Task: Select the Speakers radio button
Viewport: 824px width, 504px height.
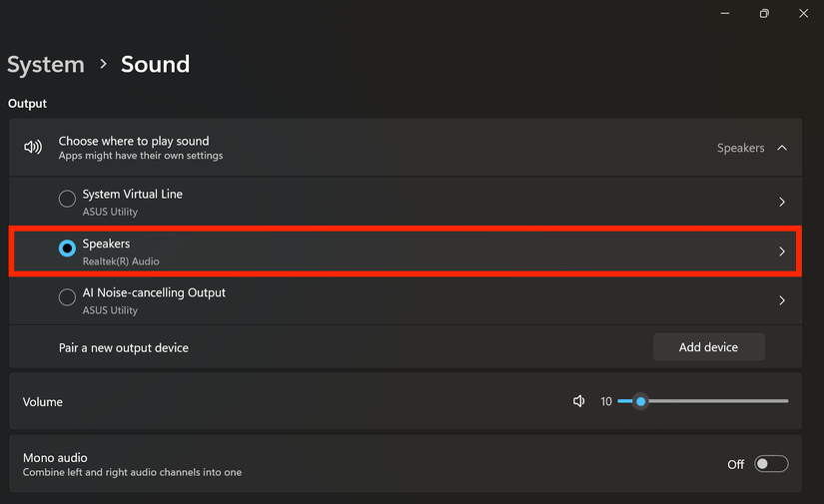Action: [67, 249]
